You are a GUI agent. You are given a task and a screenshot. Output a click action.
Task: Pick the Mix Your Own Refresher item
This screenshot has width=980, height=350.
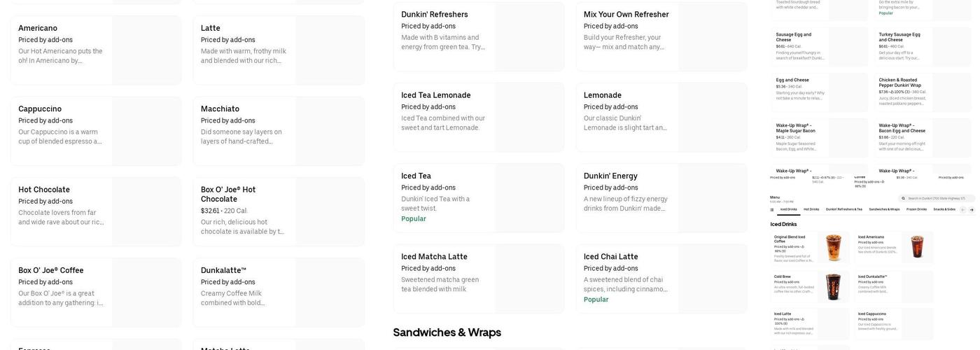[661, 36]
